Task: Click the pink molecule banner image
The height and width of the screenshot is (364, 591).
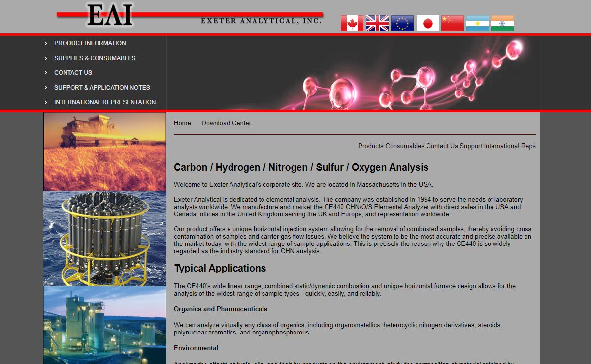Action: tap(353, 73)
